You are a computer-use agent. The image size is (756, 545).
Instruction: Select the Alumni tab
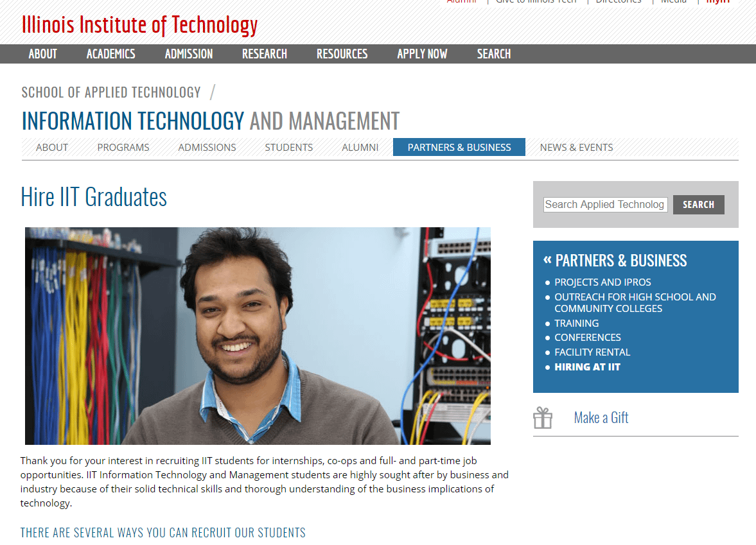click(x=360, y=148)
